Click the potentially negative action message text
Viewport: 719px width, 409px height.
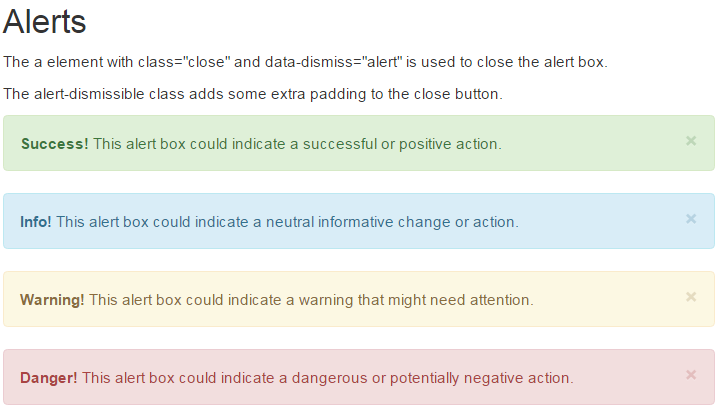(x=328, y=378)
